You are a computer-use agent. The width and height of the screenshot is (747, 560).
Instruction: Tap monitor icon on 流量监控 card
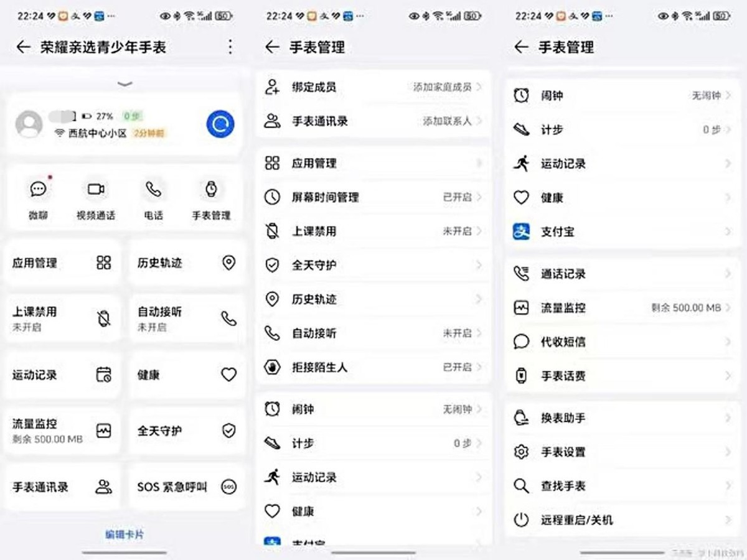tap(104, 431)
